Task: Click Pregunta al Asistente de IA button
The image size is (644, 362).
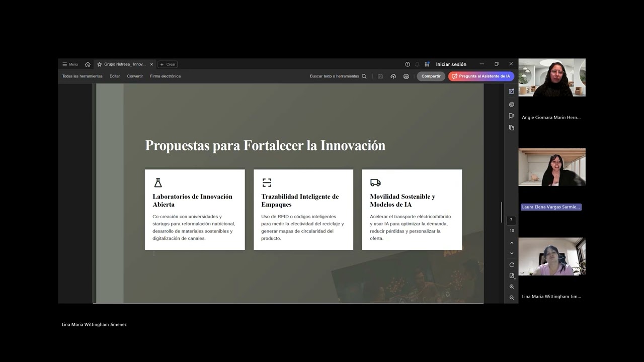Action: coord(481,76)
